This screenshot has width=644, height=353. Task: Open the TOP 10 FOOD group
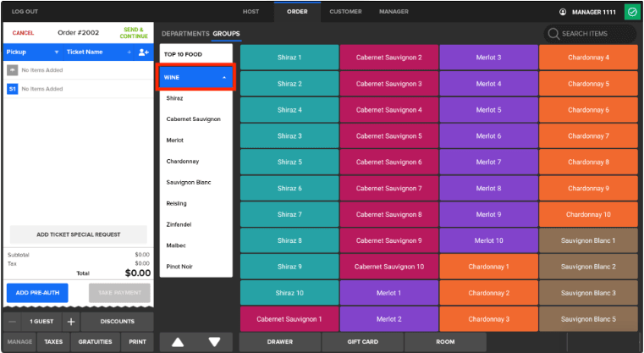[195, 54]
